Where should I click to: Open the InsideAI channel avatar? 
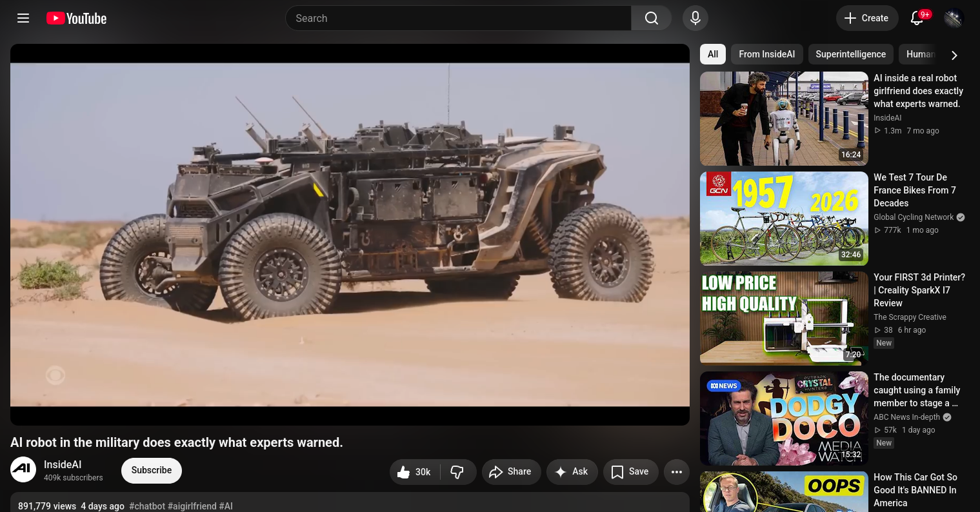[23, 469]
